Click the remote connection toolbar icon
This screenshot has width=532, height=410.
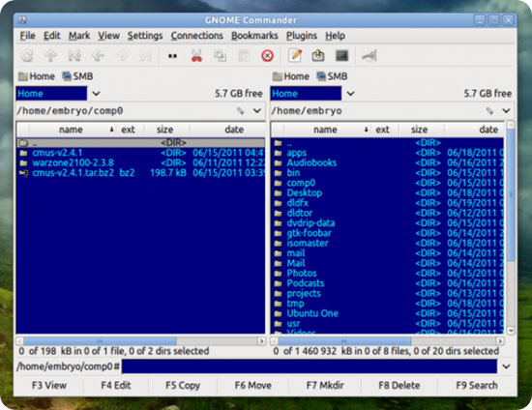(x=369, y=56)
